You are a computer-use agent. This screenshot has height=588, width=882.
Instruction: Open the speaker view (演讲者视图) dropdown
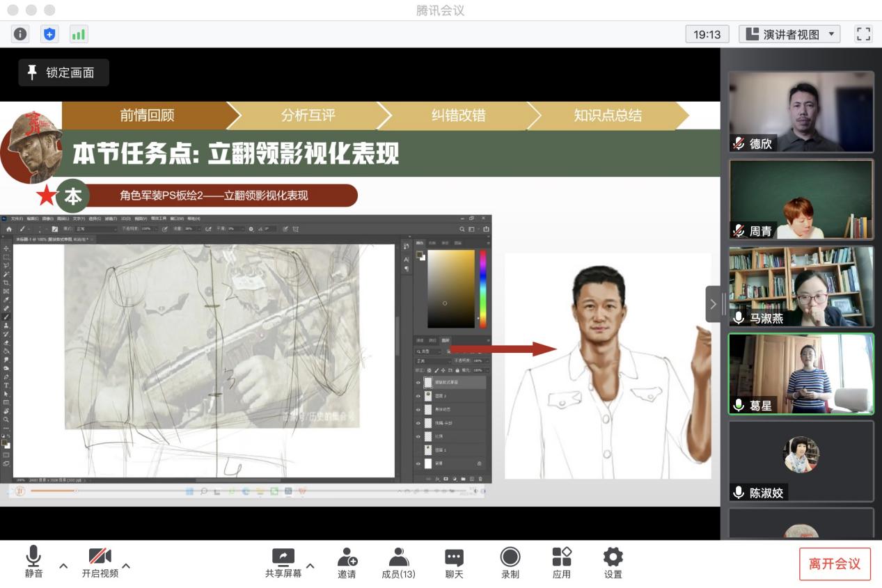tap(789, 34)
